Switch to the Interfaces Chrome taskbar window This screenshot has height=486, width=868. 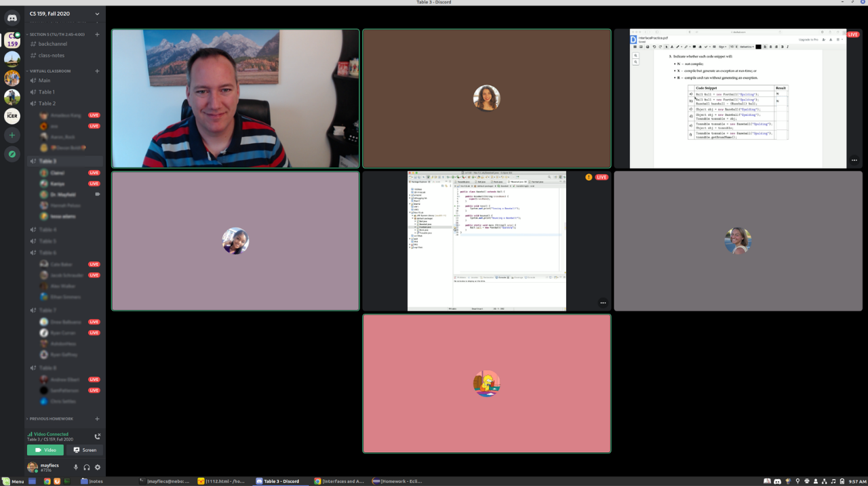pyautogui.click(x=340, y=481)
